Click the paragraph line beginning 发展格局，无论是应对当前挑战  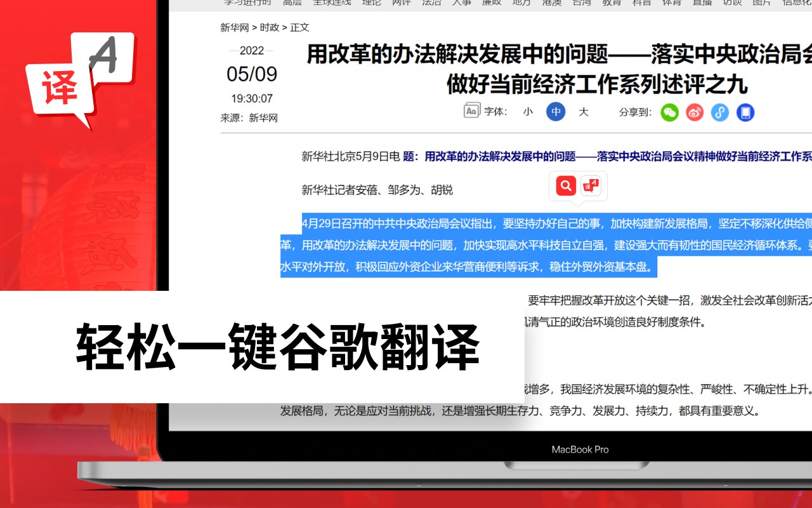[520, 411]
